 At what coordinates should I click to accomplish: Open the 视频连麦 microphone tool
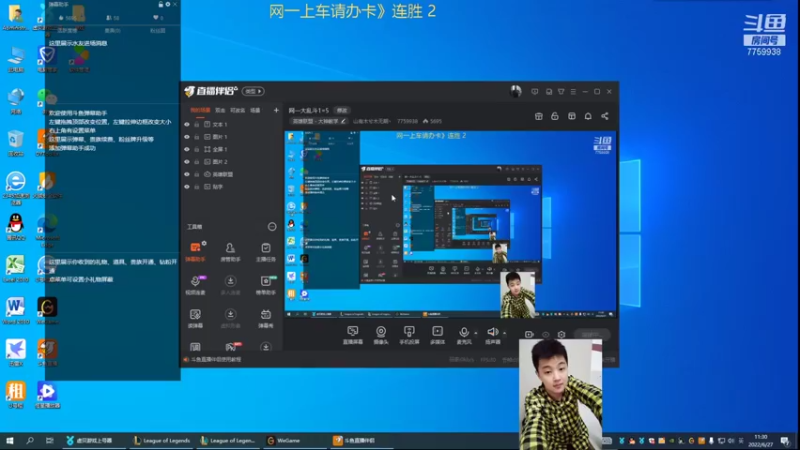coord(195,285)
